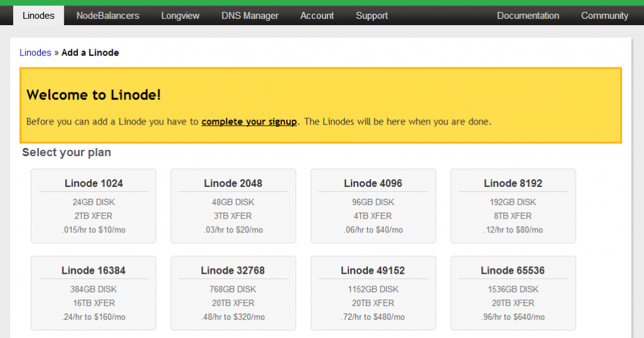This screenshot has height=338, width=644.
Task: Visit the Community link in top bar
Action: tap(604, 16)
